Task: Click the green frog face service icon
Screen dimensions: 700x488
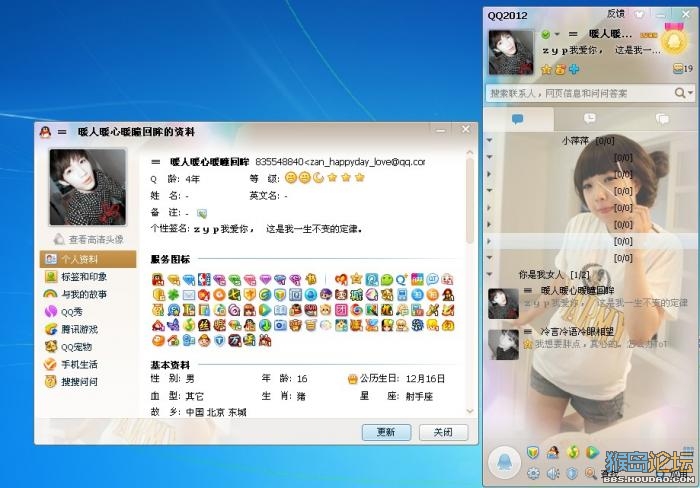Action: click(x=387, y=279)
